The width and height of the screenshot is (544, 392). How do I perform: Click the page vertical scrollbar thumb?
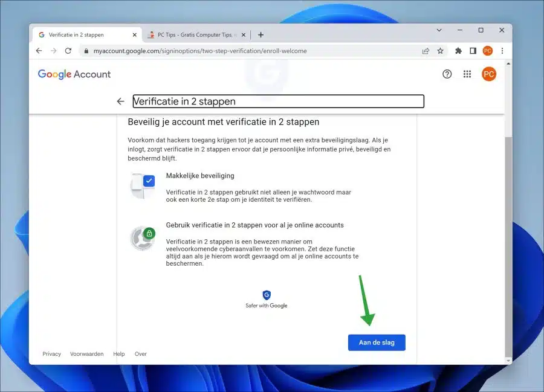tap(508, 246)
